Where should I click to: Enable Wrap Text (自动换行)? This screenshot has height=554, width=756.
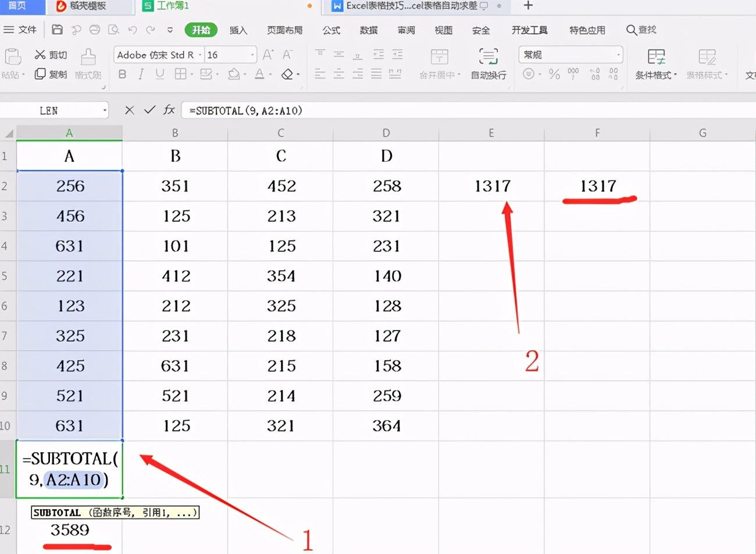tap(488, 64)
